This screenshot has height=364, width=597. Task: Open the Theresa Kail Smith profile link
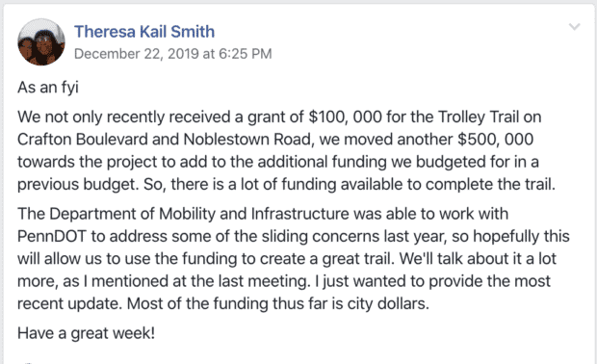(x=144, y=32)
